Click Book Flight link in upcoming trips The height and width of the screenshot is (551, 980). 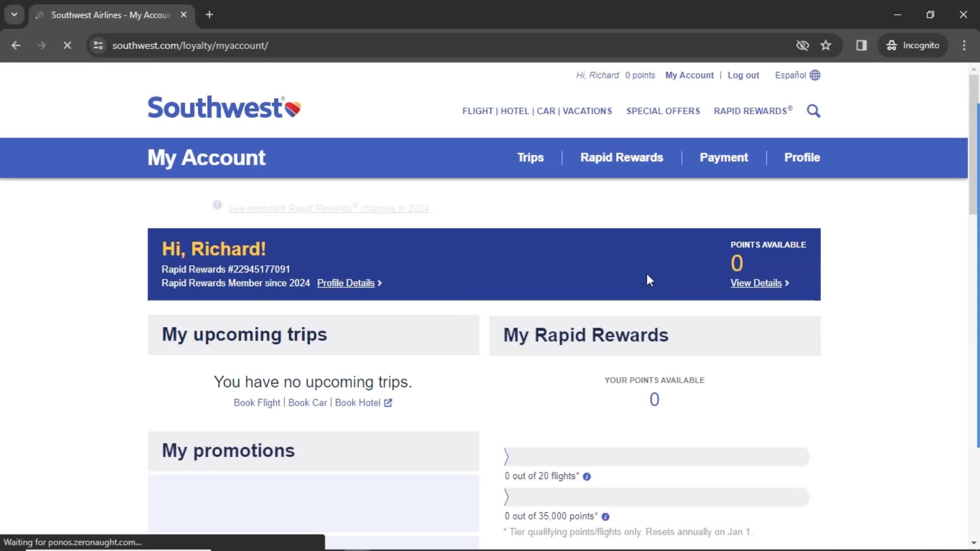point(256,403)
